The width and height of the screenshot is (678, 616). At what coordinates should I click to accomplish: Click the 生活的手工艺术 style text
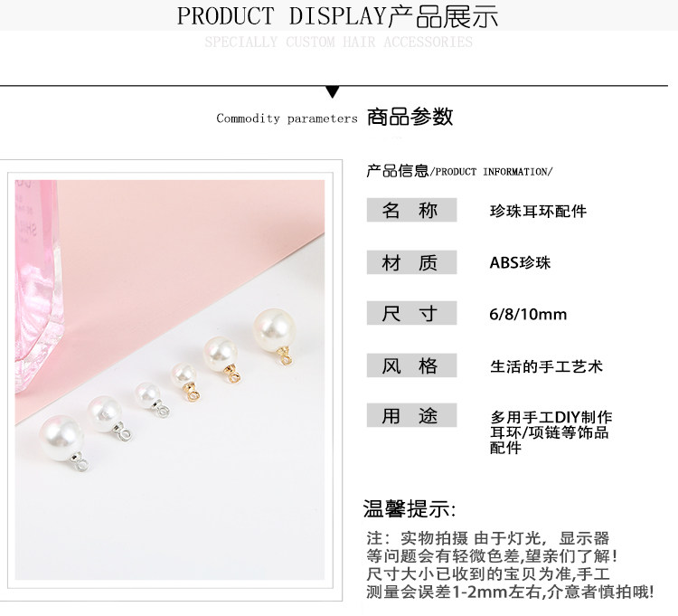pos(546,366)
